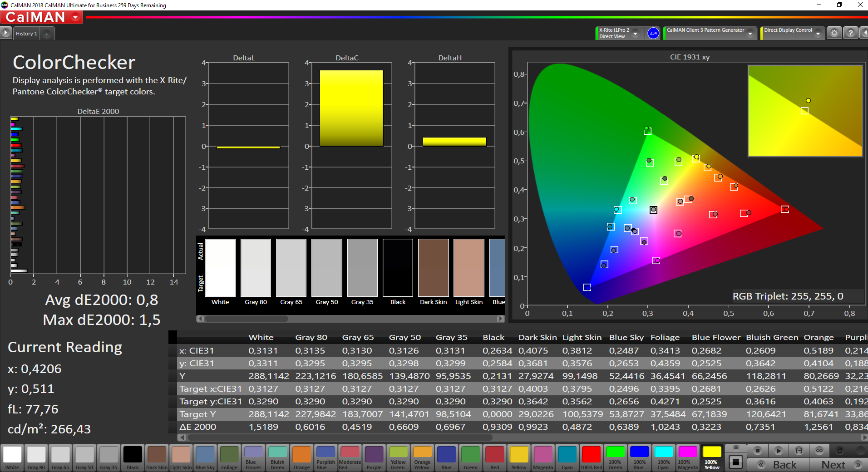Click the Back navigation button
This screenshot has width=868, height=472.
point(778,465)
